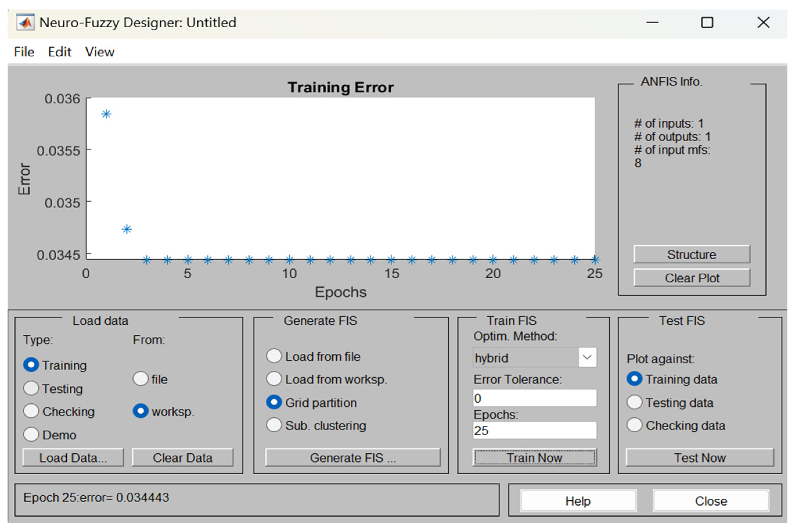
Task: Expand the hybrid optimization method dropdown
Action: tap(587, 357)
